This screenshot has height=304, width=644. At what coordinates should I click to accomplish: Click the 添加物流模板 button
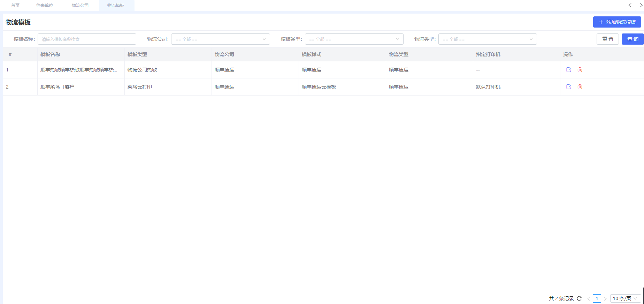[x=617, y=22]
